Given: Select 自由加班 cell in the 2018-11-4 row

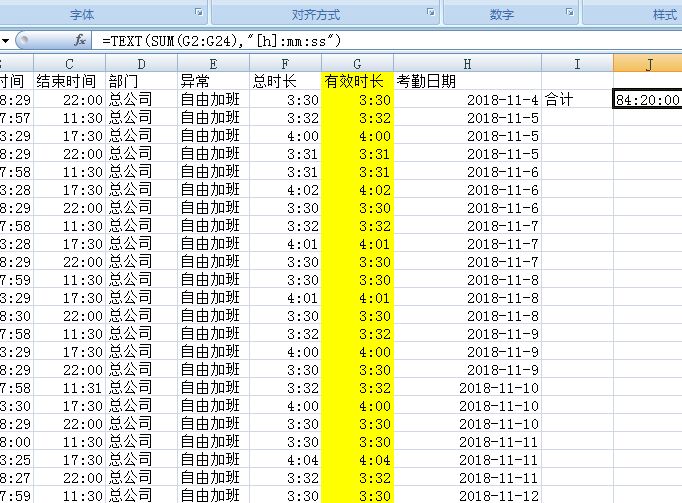Looking at the screenshot, I should coord(213,100).
